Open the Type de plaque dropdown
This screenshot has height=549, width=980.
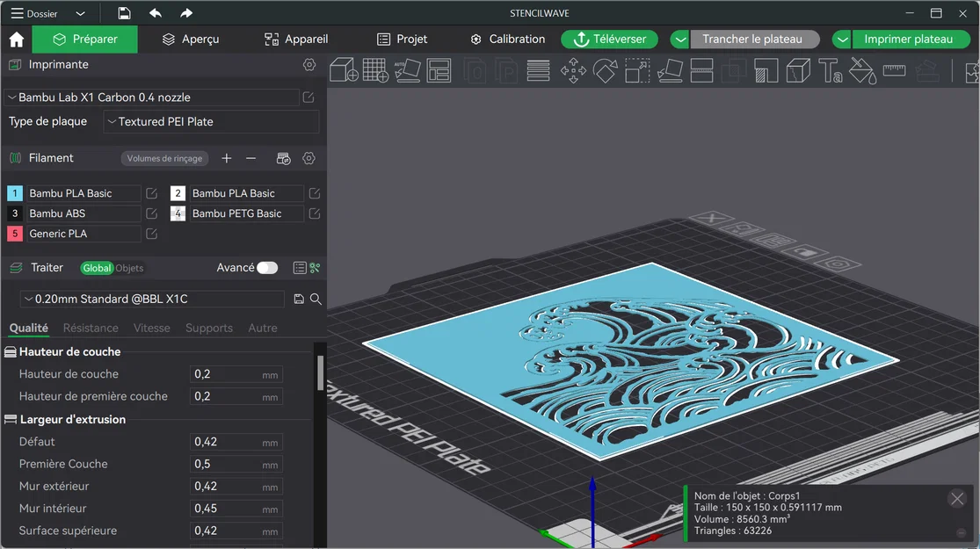(x=211, y=122)
